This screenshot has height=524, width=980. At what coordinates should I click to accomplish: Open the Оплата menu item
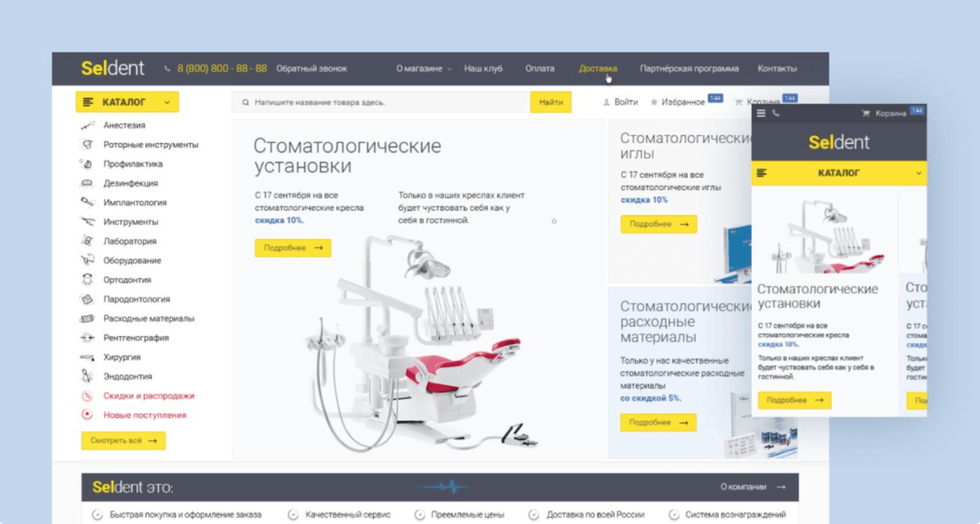point(540,69)
